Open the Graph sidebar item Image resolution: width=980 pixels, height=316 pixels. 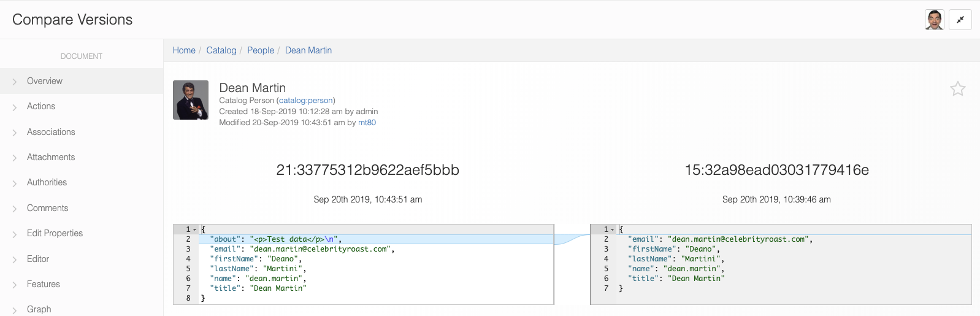[39, 309]
